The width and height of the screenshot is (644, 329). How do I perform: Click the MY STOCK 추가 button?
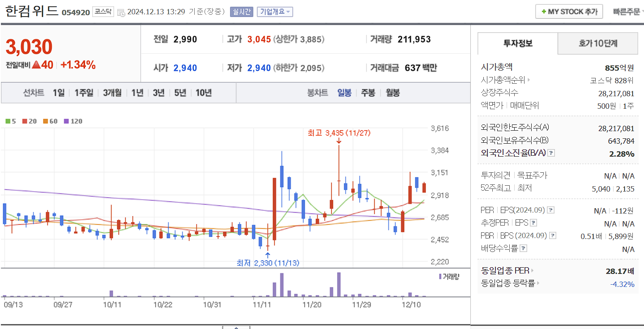[568, 11]
